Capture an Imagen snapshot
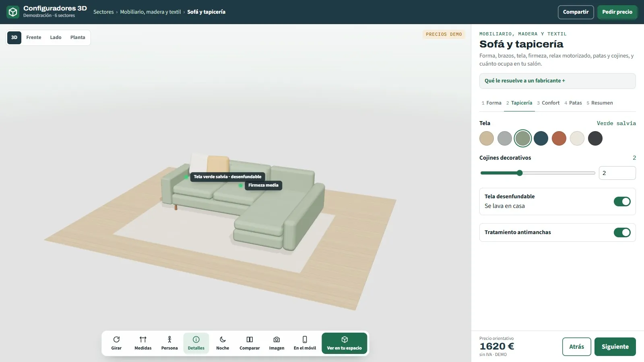This screenshot has width=644, height=362. [277, 343]
